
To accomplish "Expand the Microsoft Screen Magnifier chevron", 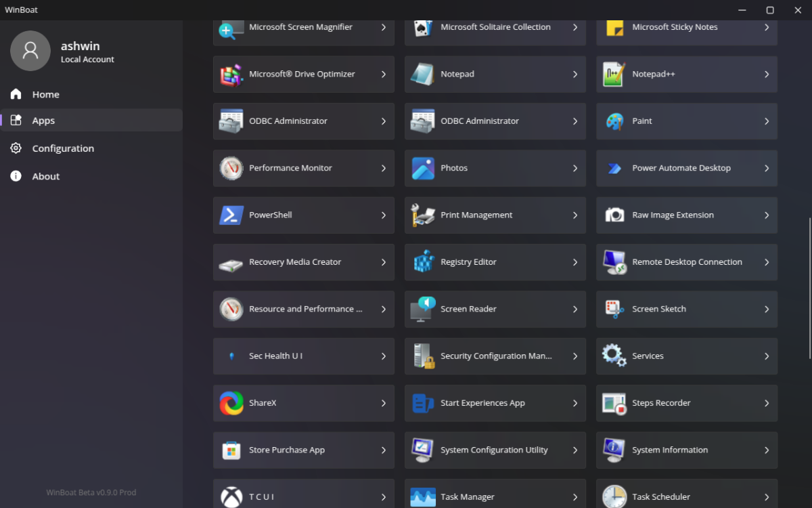I will click(x=384, y=27).
